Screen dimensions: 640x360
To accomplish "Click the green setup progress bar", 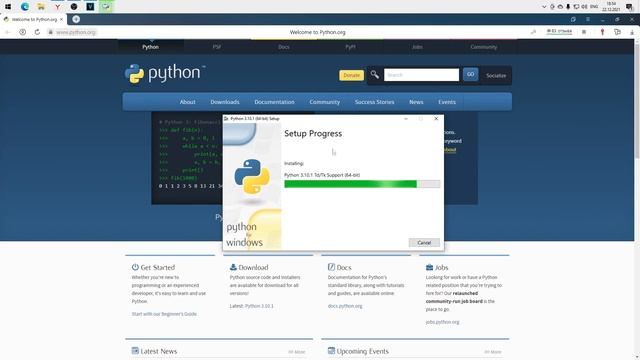I will click(x=362, y=184).
